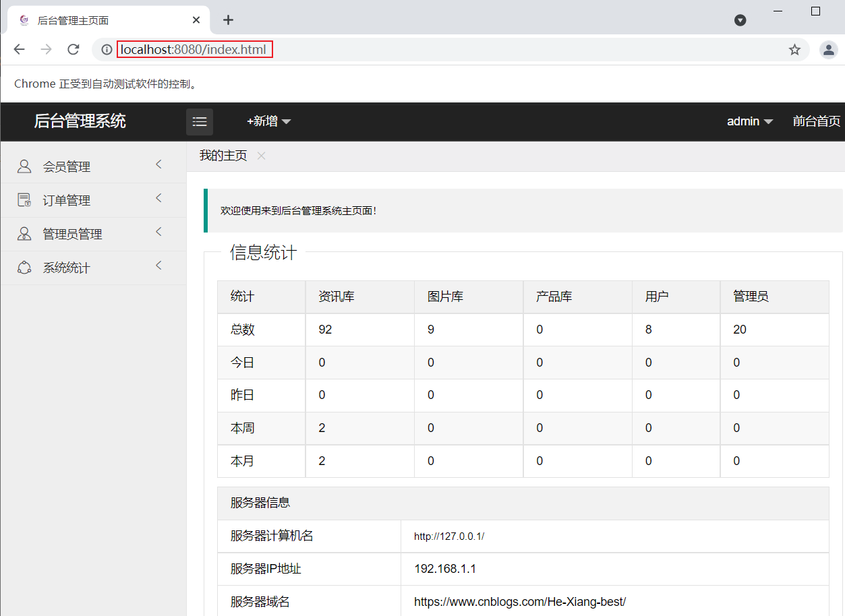
Task: Click the site information icon in the address bar
Action: 106,49
